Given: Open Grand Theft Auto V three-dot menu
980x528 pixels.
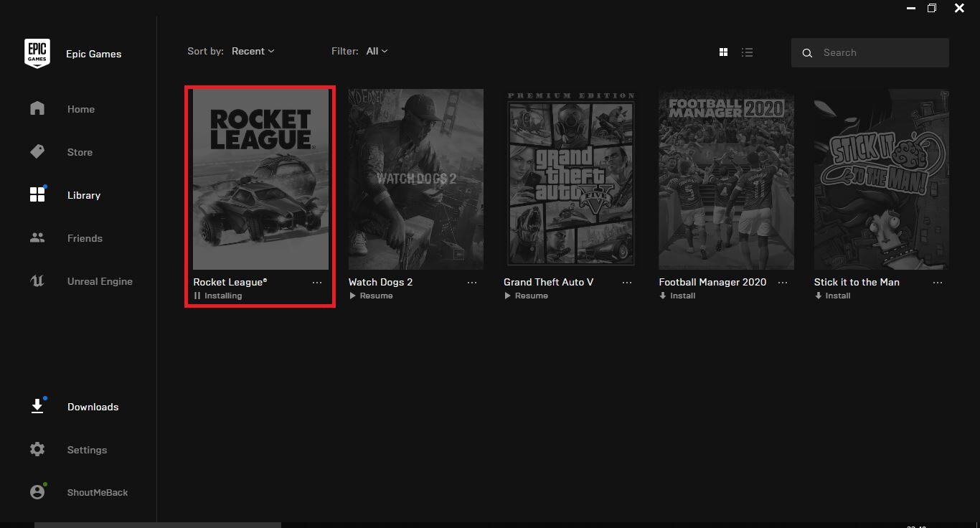Looking at the screenshot, I should click(x=627, y=283).
